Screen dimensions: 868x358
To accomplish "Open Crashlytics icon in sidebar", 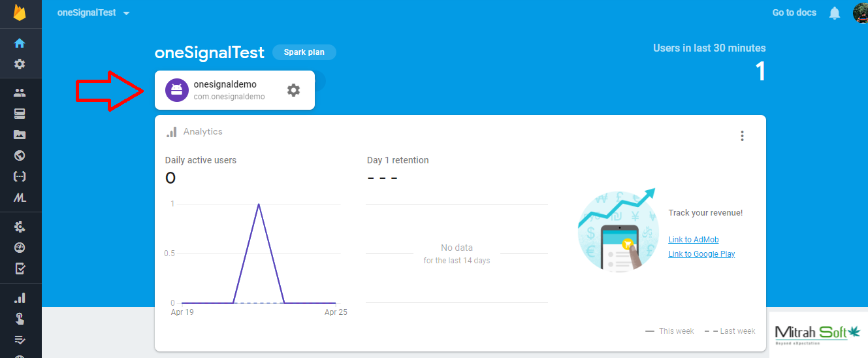I will 20,227.
